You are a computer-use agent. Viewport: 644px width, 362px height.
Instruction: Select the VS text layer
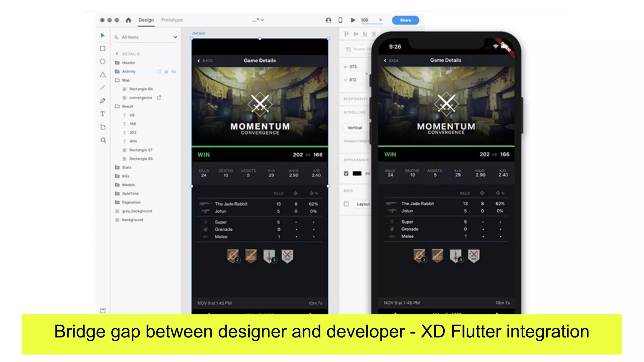pyautogui.click(x=132, y=115)
